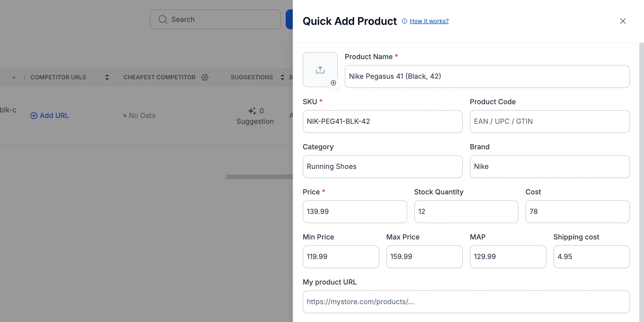Click the Search box in the background page
This screenshot has width=644, height=322.
pyautogui.click(x=215, y=19)
